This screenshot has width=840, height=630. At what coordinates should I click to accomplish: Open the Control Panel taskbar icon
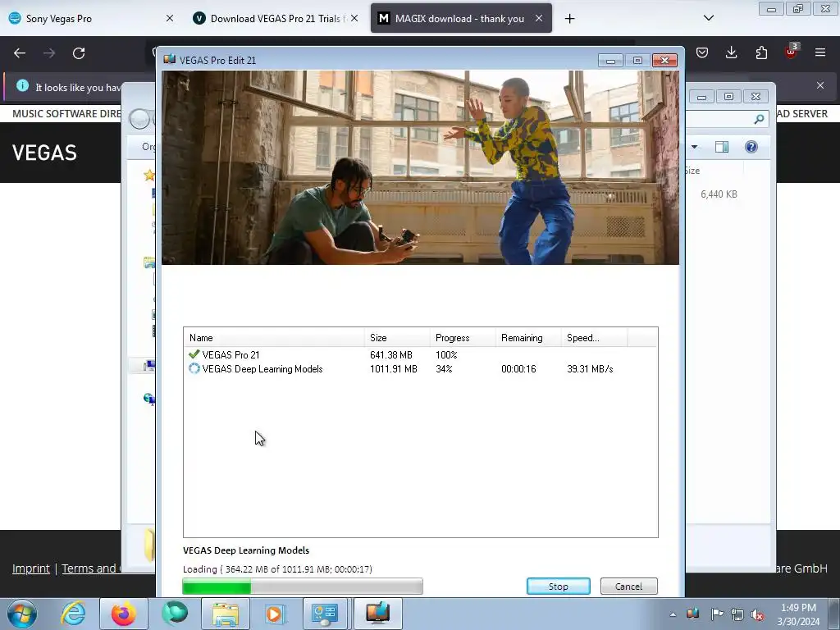(325, 614)
